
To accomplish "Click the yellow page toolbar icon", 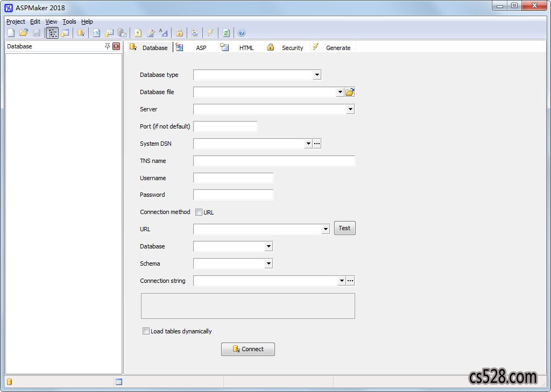I will click(138, 33).
